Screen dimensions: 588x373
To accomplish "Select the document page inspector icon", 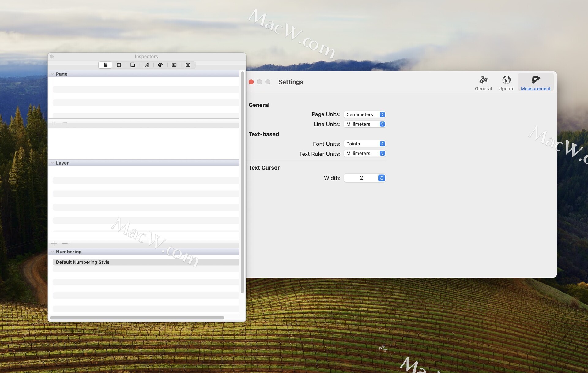I will 105,65.
